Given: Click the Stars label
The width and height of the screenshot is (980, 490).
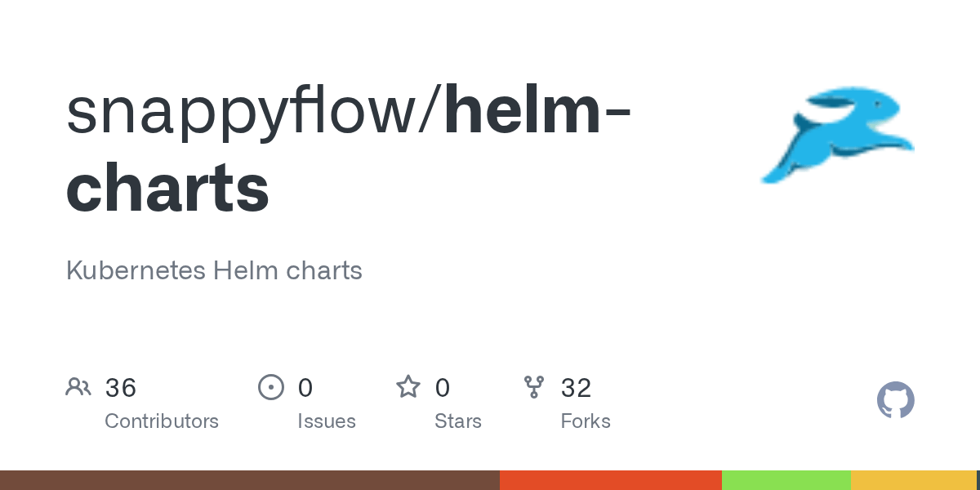Looking at the screenshot, I should tap(458, 421).
